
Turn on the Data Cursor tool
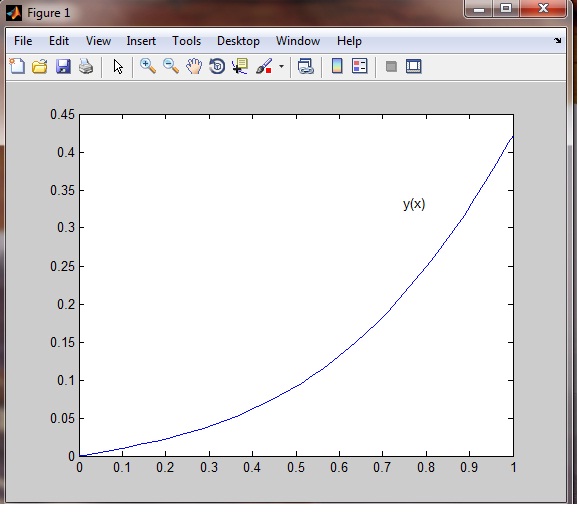(x=240, y=67)
